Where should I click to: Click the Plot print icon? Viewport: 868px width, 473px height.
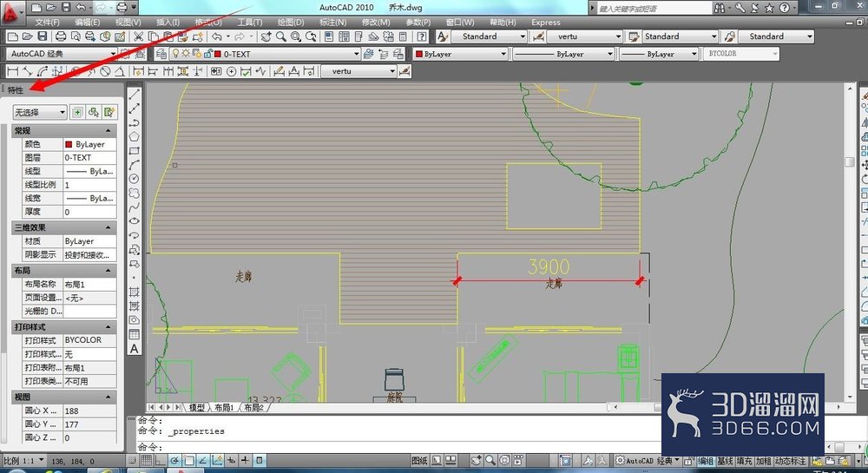pyautogui.click(x=61, y=36)
